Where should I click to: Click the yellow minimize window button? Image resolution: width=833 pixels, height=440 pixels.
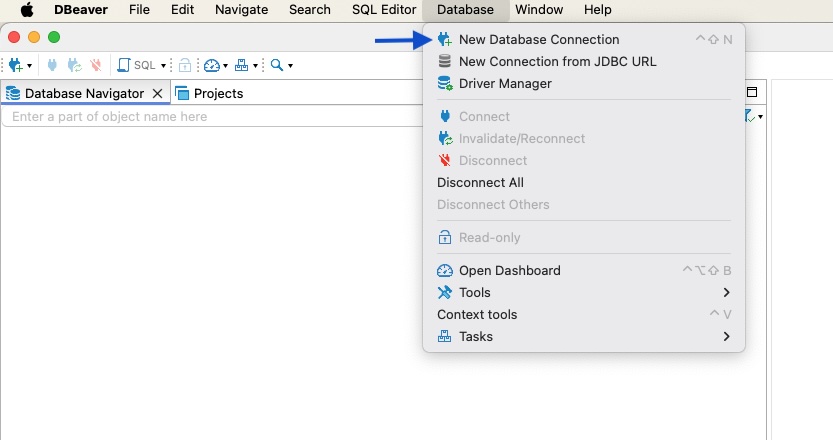pos(34,37)
